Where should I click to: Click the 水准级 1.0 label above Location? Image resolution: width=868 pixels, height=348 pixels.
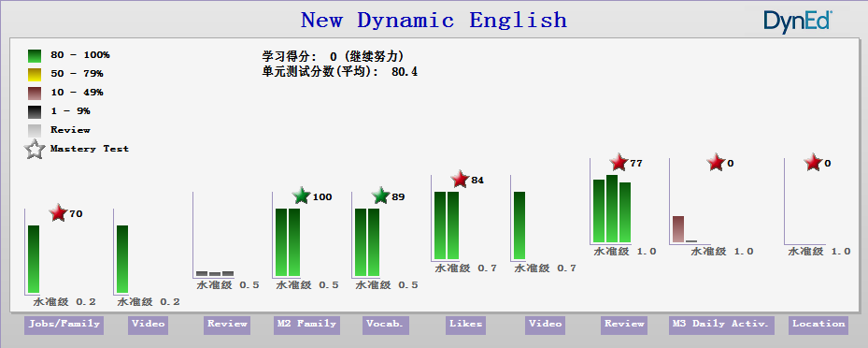click(x=818, y=251)
